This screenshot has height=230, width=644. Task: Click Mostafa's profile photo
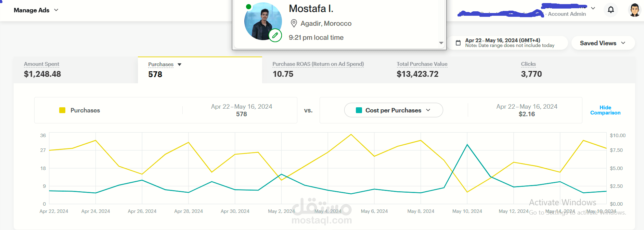coord(262,21)
